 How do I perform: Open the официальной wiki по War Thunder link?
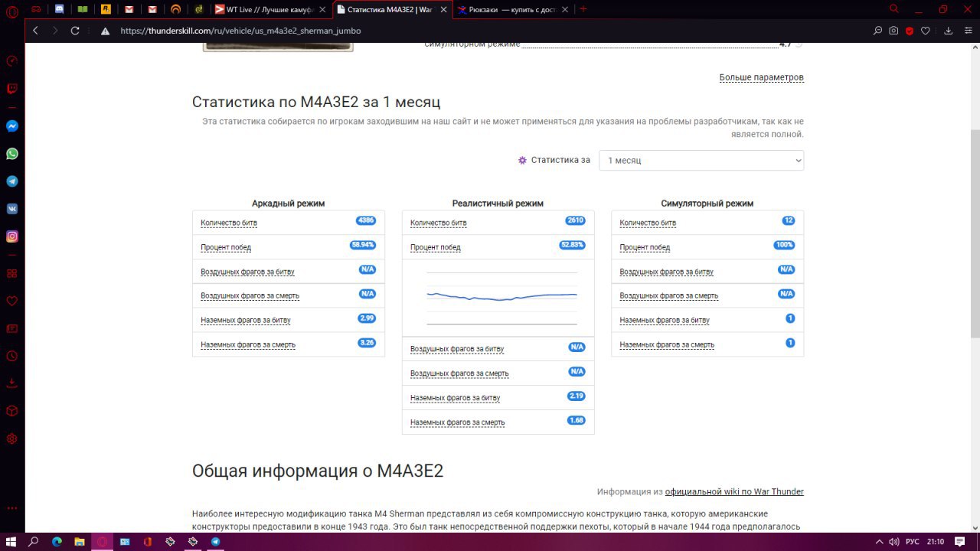point(734,491)
